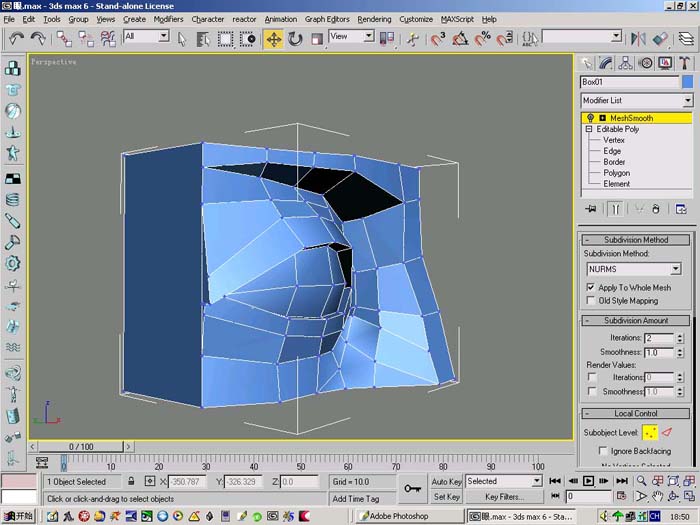Click the Box01 object color swatch
The image size is (700, 525).
pyautogui.click(x=688, y=82)
